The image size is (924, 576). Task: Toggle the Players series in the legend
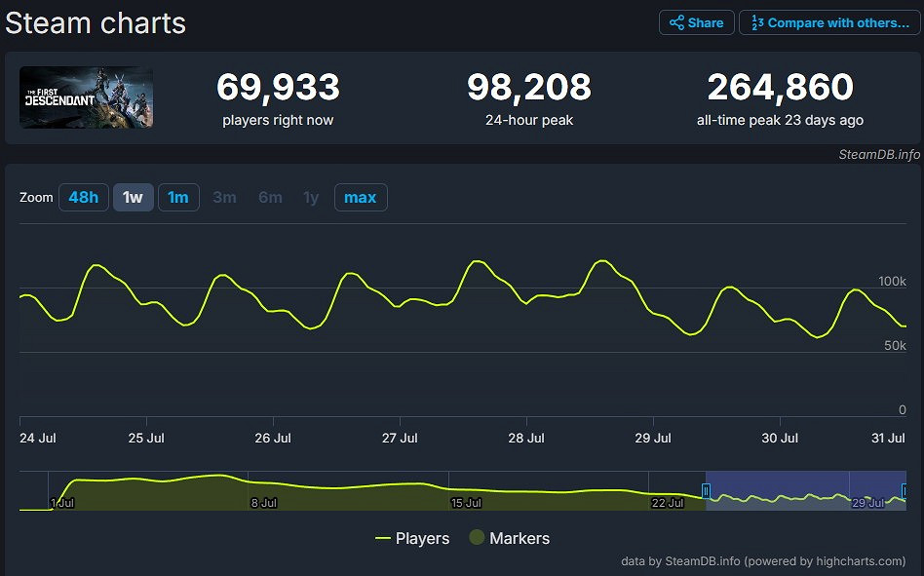(423, 538)
